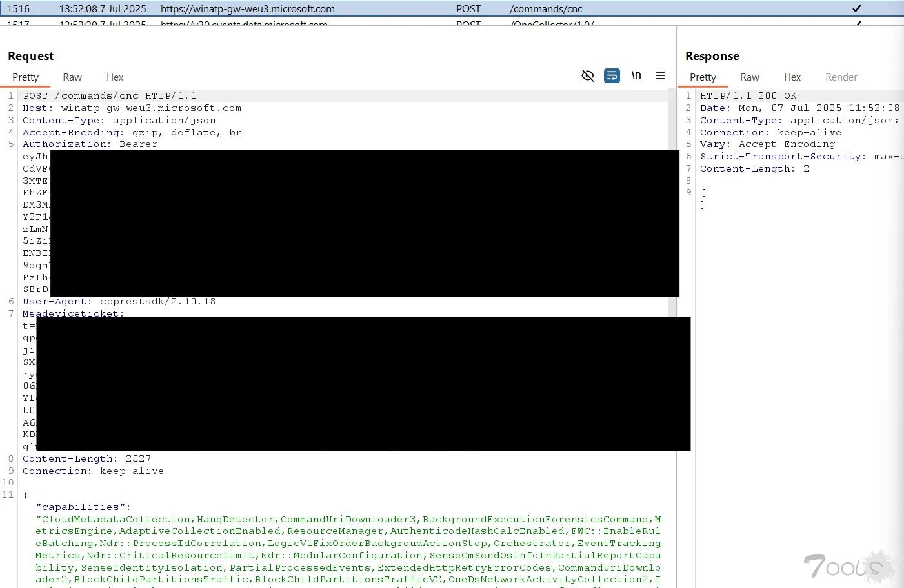Click the Host header line in request

tap(132, 108)
